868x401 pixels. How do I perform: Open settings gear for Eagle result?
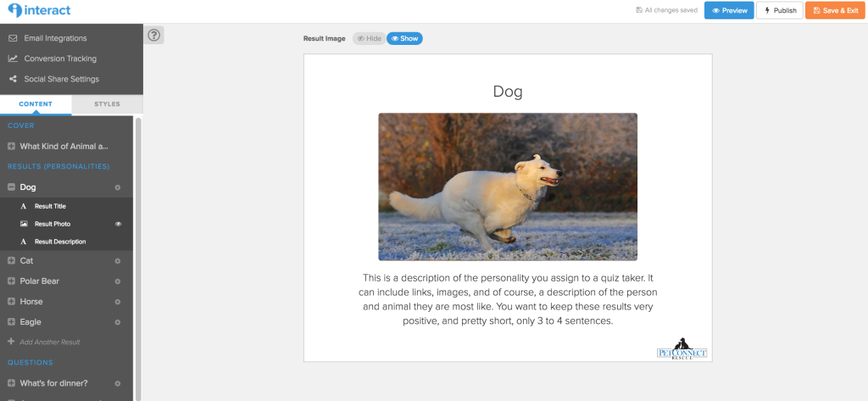coord(117,322)
